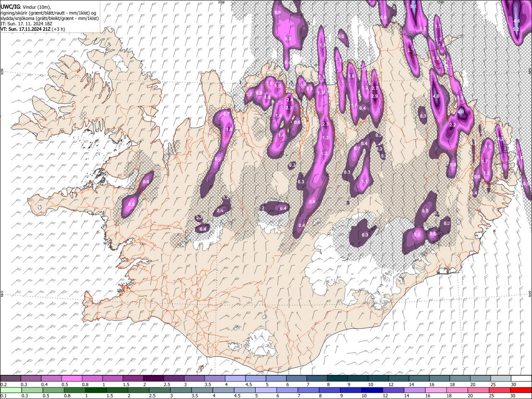This screenshot has width=532, height=399.
Task: Select the upper scale's 0.2 dark mauve swatch
Action: point(10,379)
